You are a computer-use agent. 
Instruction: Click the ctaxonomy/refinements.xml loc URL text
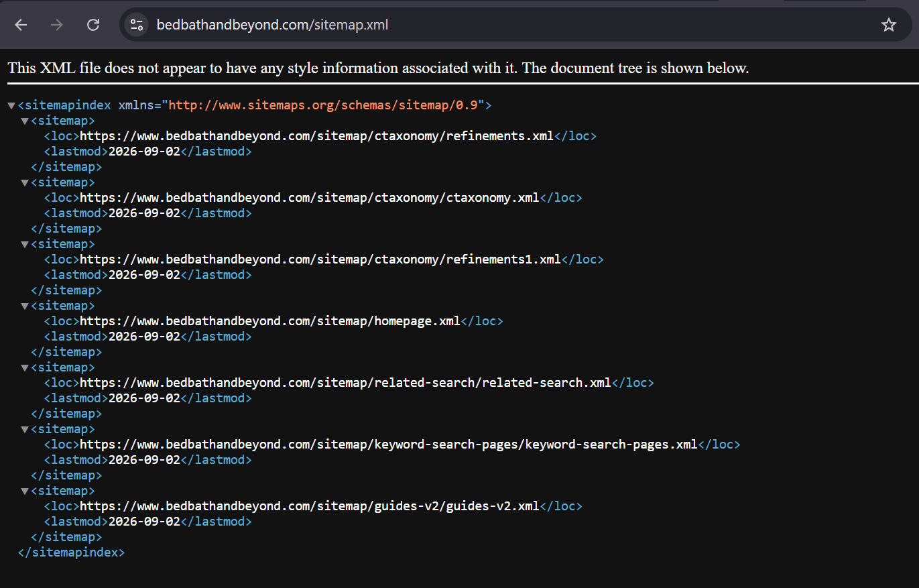(x=316, y=136)
